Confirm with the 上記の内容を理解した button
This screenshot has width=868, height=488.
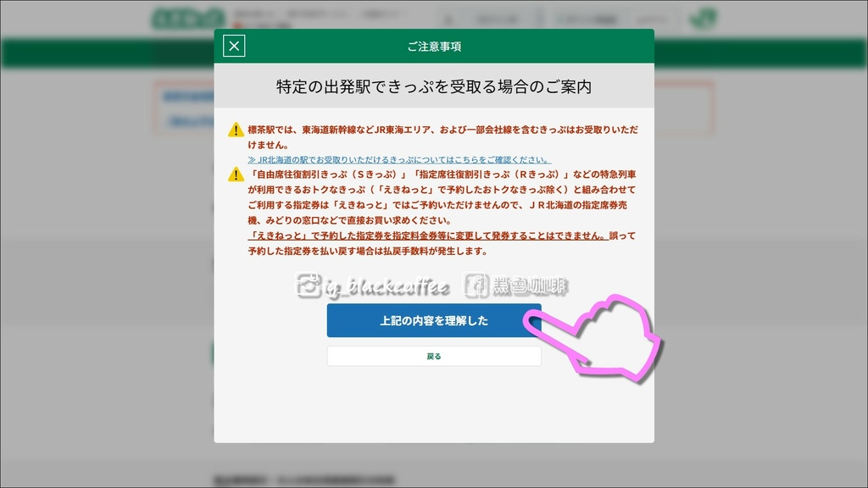[x=433, y=320]
